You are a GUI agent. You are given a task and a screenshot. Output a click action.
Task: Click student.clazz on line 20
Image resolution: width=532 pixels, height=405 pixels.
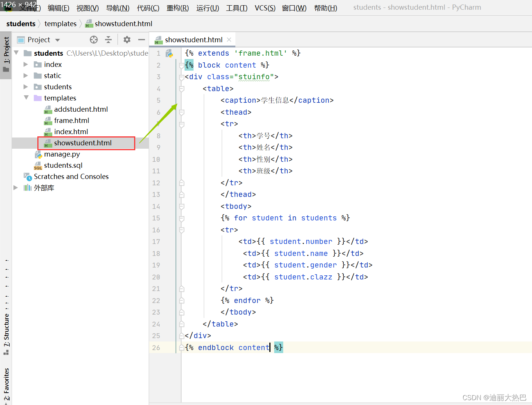303,277
